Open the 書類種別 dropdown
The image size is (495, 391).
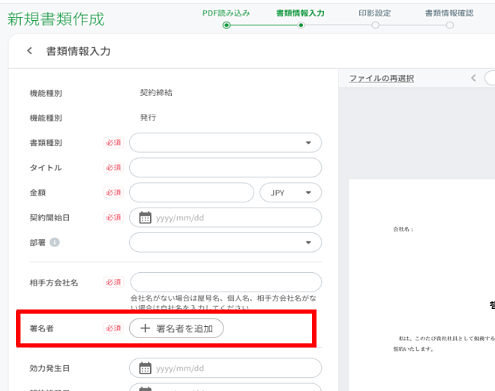click(225, 143)
